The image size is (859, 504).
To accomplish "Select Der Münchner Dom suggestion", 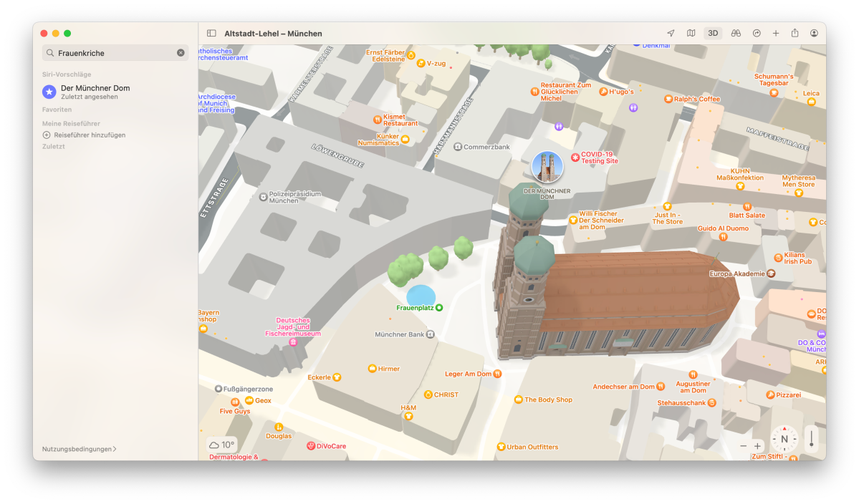I will pos(115,92).
